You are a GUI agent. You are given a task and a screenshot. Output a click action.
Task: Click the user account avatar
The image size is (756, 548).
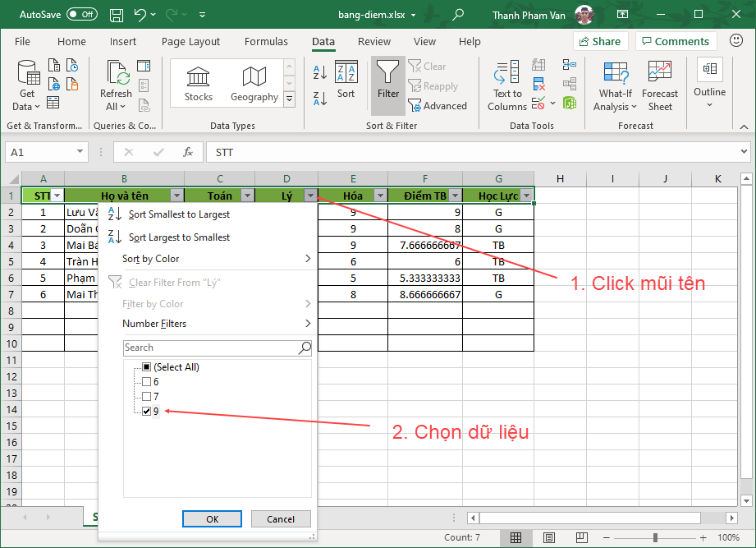pyautogui.click(x=584, y=15)
